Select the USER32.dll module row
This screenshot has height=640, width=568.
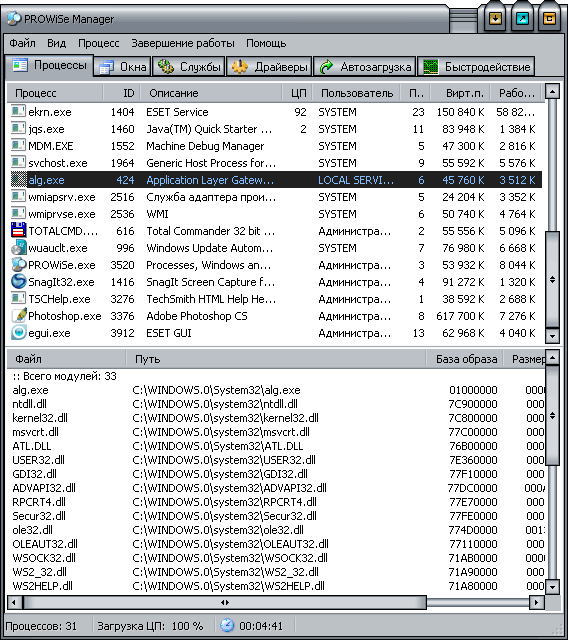276,460
